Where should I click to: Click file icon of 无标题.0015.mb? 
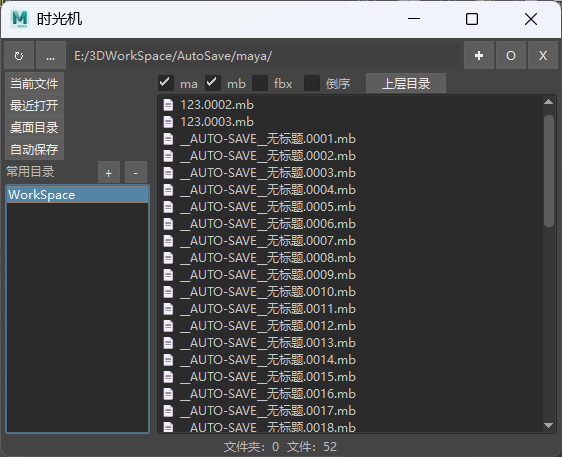(168, 377)
